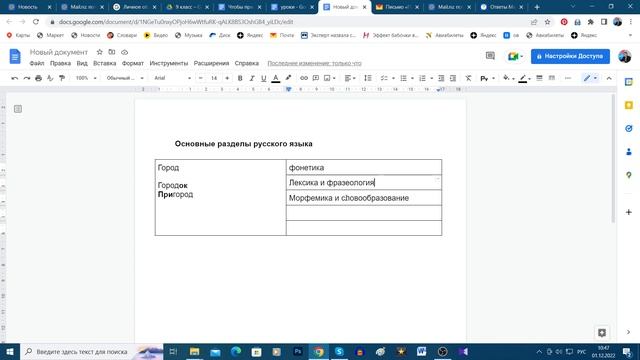
Task: Click the Print icon
Action: click(x=38, y=78)
